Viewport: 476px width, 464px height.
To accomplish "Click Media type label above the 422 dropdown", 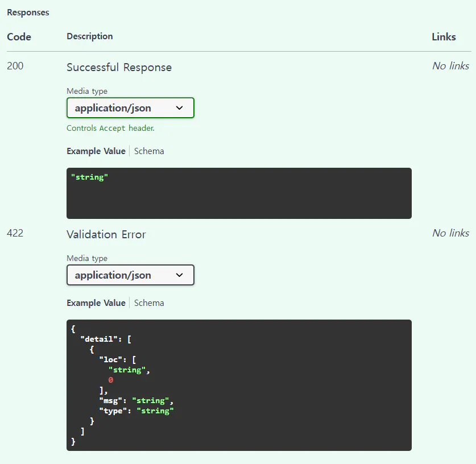I will [x=87, y=258].
